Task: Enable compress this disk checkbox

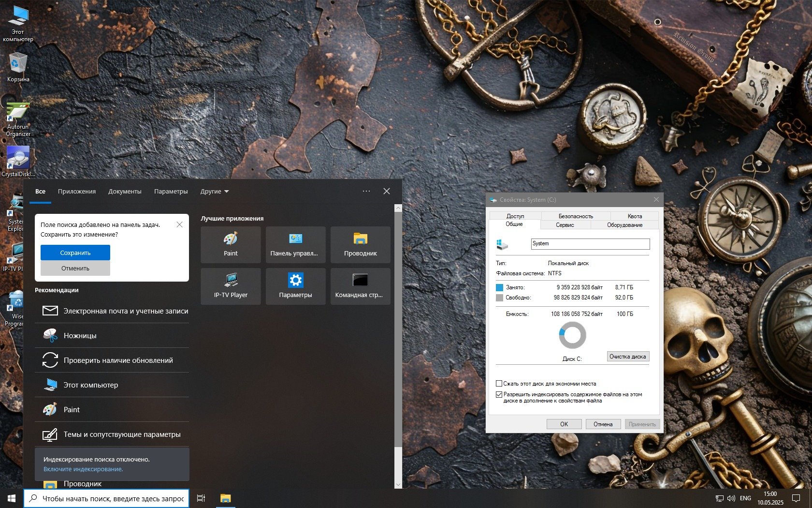Action: click(499, 384)
